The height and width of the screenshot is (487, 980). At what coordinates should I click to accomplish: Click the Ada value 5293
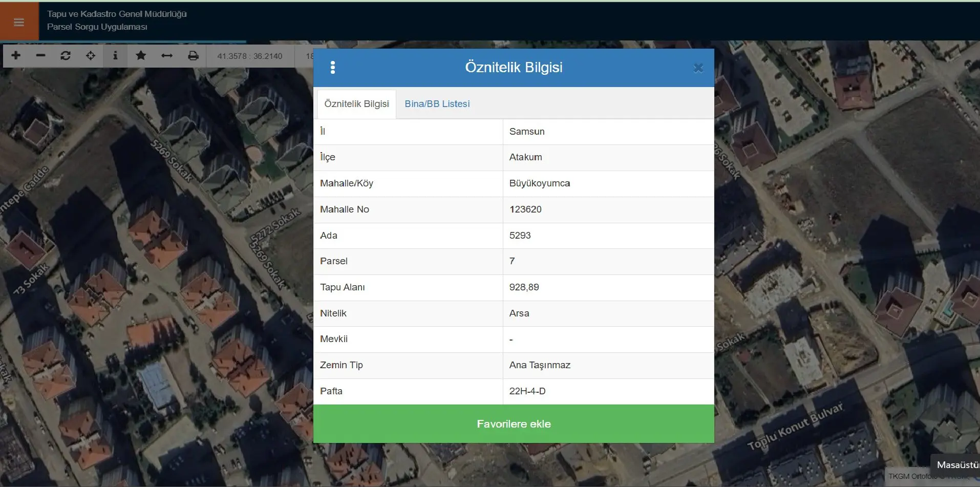click(520, 236)
